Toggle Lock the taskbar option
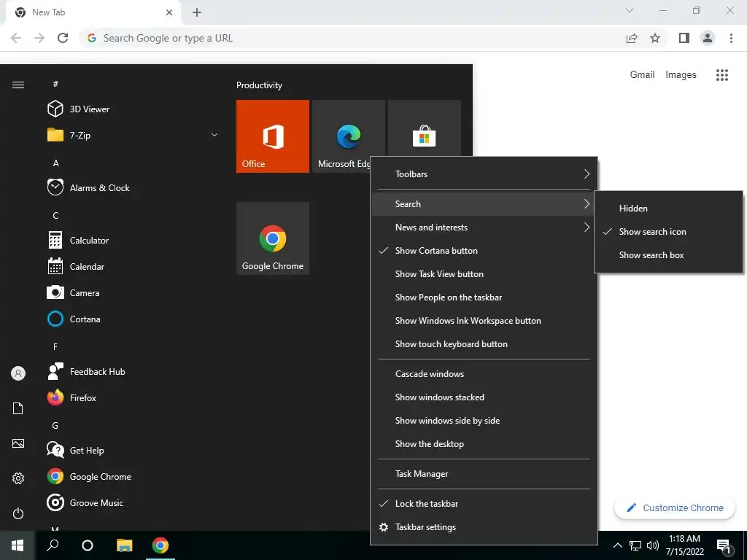Image resolution: width=747 pixels, height=560 pixels. 484,503
